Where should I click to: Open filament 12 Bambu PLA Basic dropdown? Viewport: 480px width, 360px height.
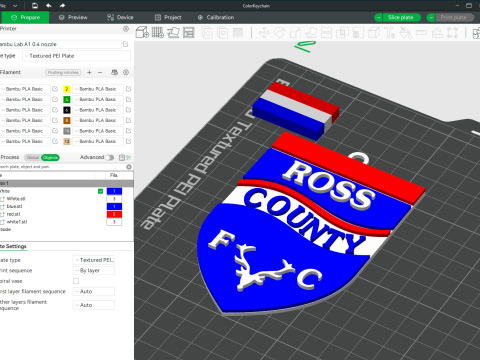pyautogui.click(x=98, y=141)
